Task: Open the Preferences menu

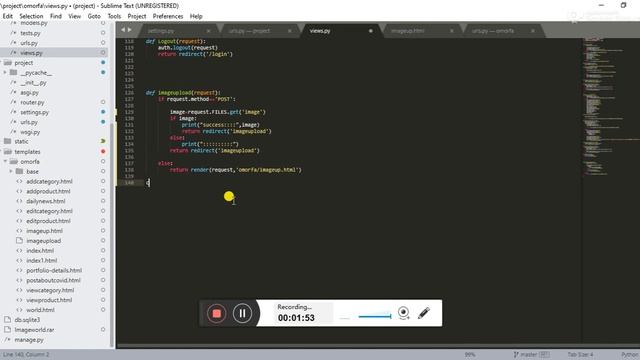Action: pos(168,16)
